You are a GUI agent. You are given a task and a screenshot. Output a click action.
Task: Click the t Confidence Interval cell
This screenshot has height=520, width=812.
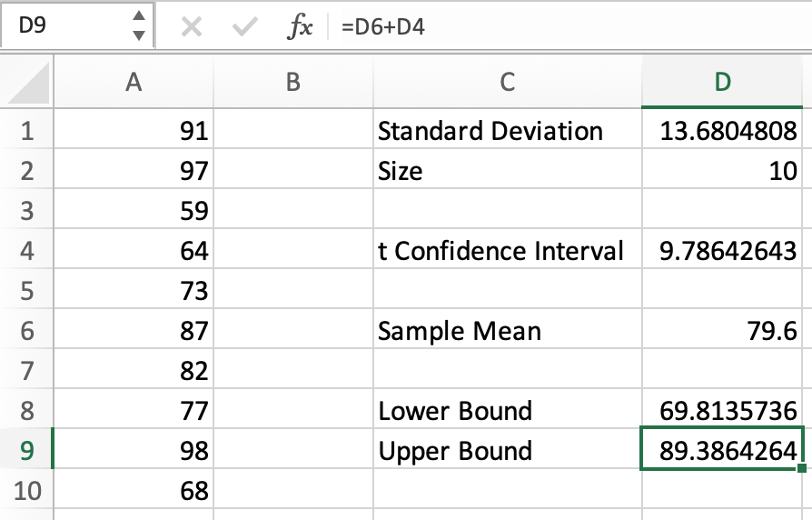click(500, 251)
